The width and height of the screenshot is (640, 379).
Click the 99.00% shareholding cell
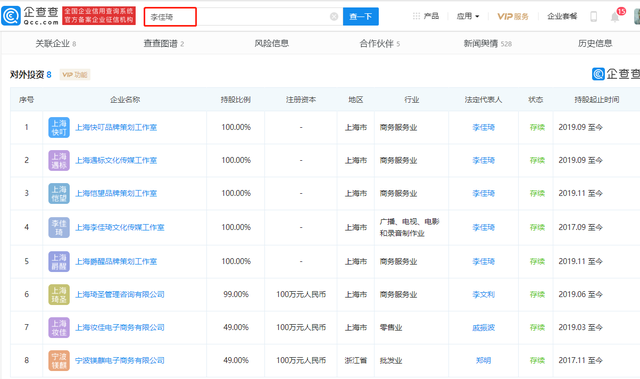236,295
